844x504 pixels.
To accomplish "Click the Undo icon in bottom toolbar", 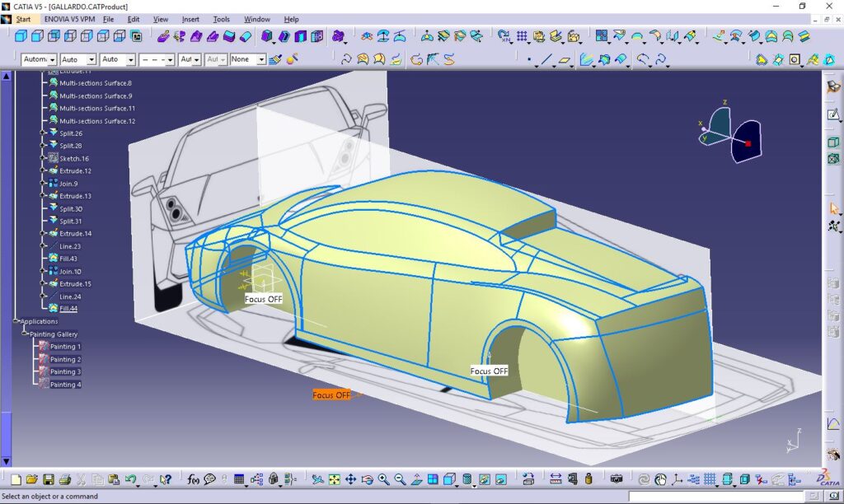I will coord(129,479).
